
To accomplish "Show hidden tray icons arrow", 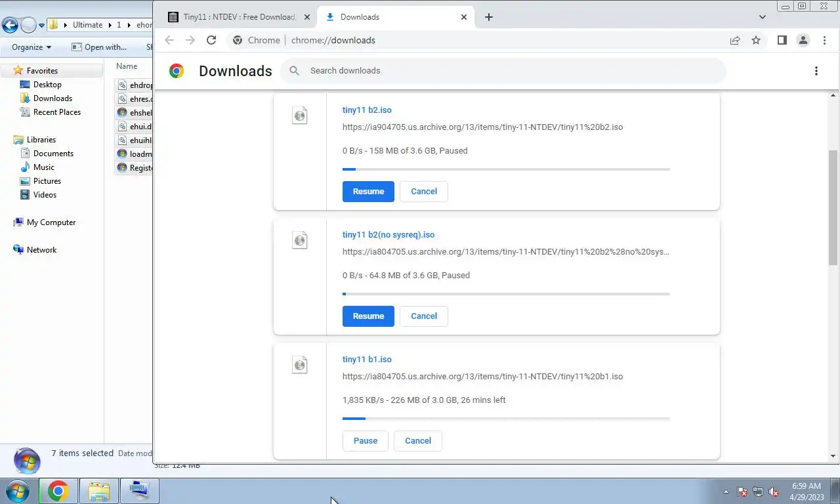I will (726, 492).
